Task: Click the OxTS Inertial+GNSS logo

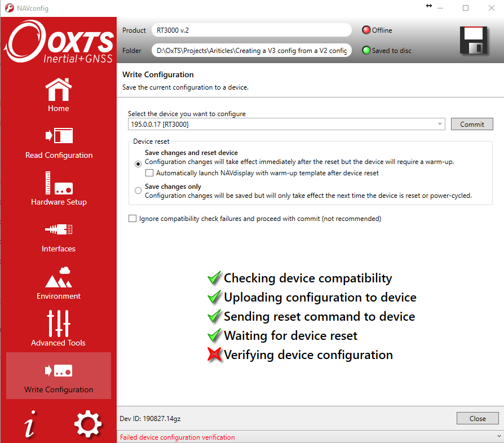Action: (x=59, y=41)
